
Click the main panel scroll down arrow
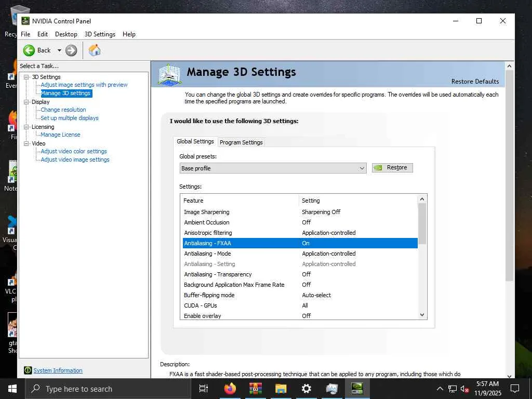pos(509,376)
